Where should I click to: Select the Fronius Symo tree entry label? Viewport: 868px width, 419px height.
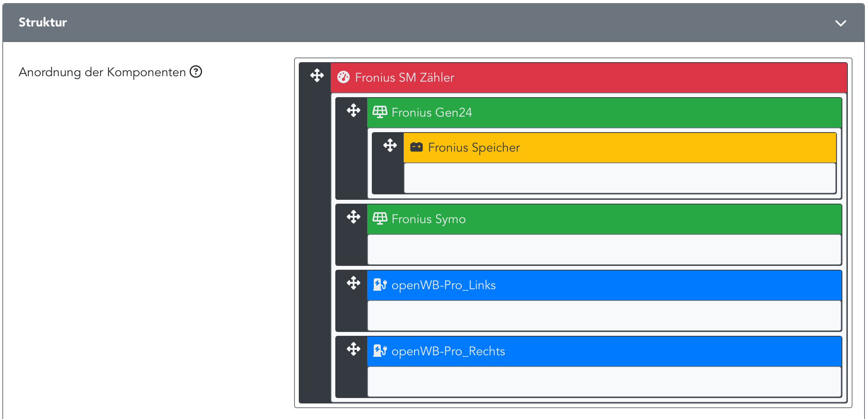[428, 219]
